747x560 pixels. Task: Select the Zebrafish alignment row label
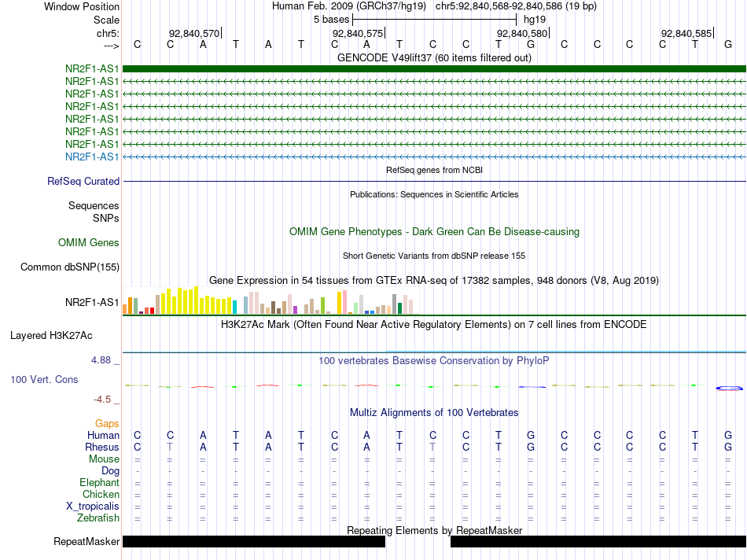(x=98, y=518)
